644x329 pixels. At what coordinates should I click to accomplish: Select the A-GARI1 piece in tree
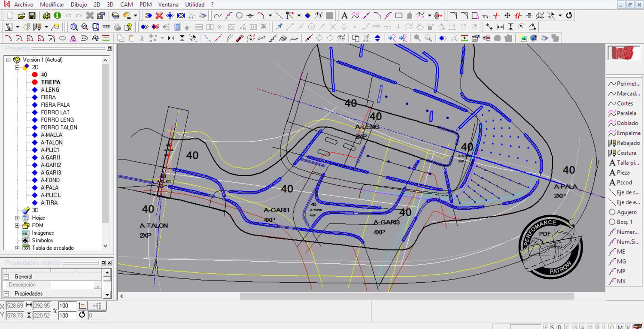coord(51,157)
